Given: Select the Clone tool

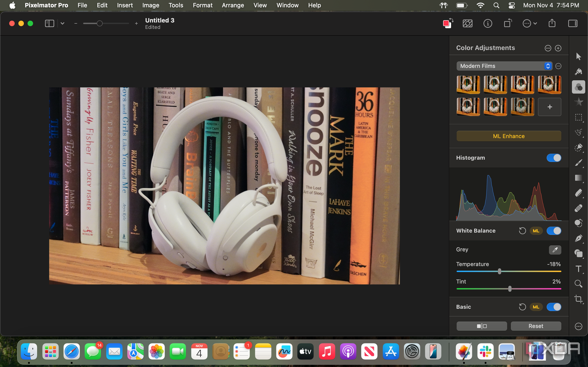Looking at the screenshot, I should pyautogui.click(x=579, y=223).
